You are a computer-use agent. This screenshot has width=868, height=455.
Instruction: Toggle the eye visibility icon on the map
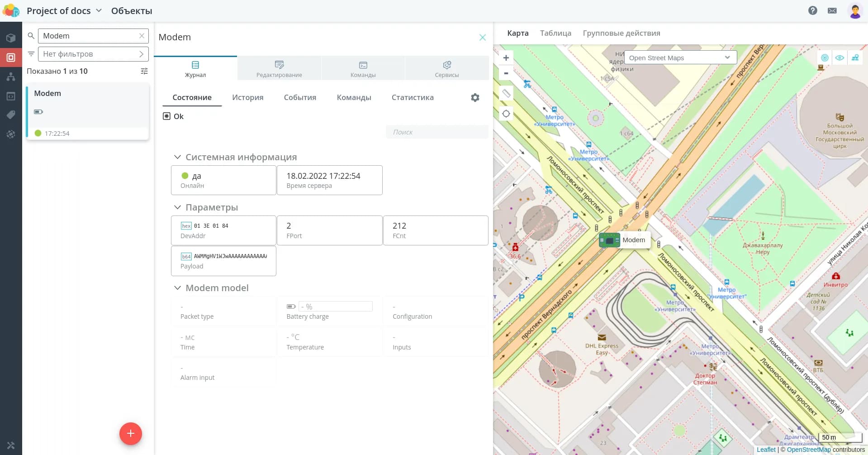(x=840, y=57)
